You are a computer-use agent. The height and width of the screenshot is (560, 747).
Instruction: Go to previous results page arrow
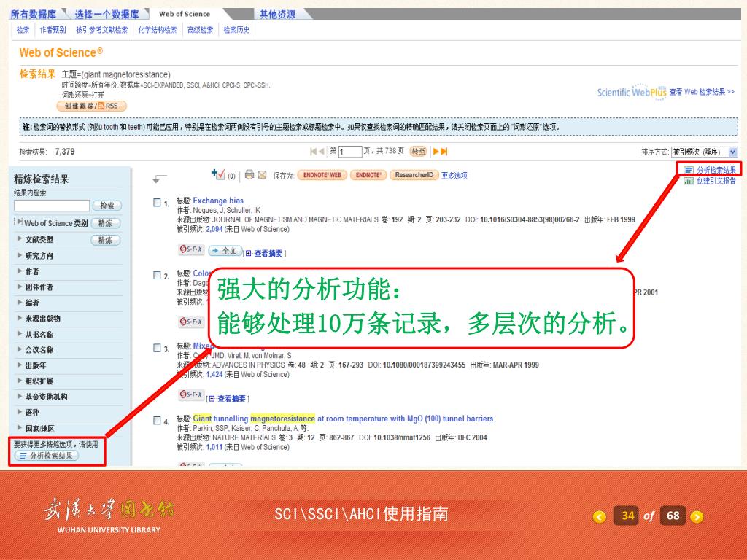point(322,152)
